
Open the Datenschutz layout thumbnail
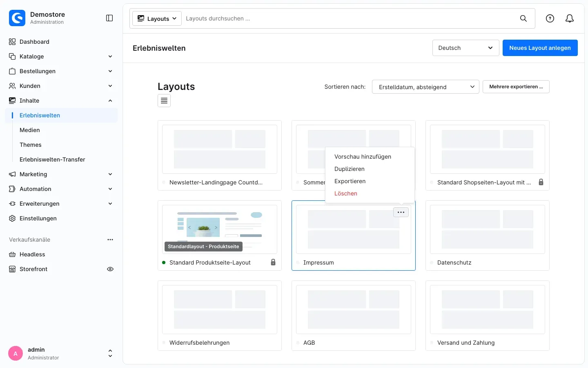click(x=488, y=229)
